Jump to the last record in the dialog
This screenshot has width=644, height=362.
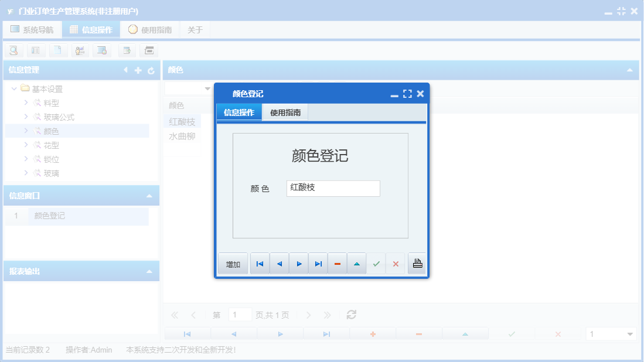click(x=318, y=263)
